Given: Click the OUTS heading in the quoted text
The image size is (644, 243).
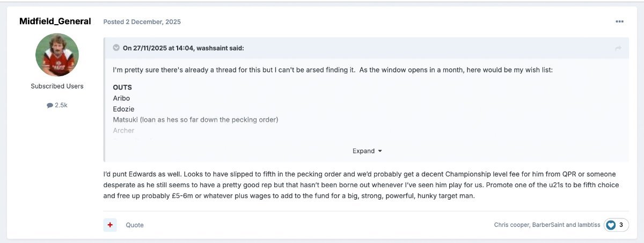Looking at the screenshot, I should [122, 87].
